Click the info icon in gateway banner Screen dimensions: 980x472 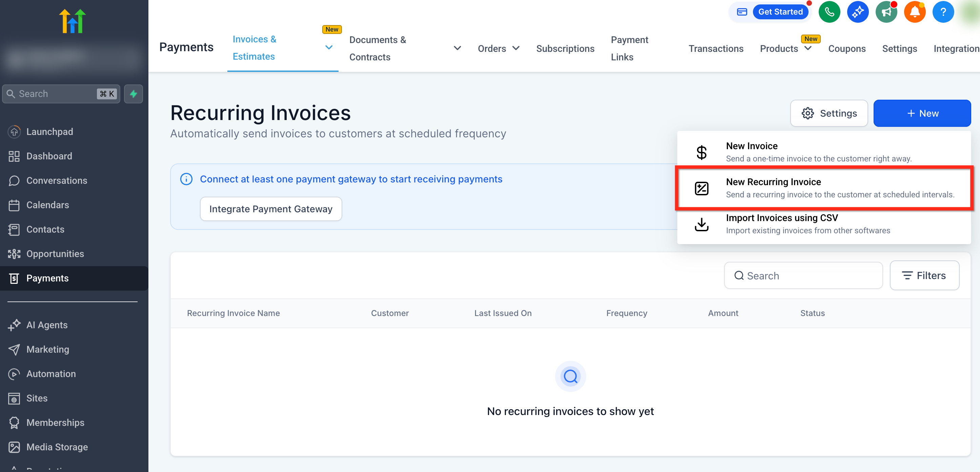tap(186, 179)
